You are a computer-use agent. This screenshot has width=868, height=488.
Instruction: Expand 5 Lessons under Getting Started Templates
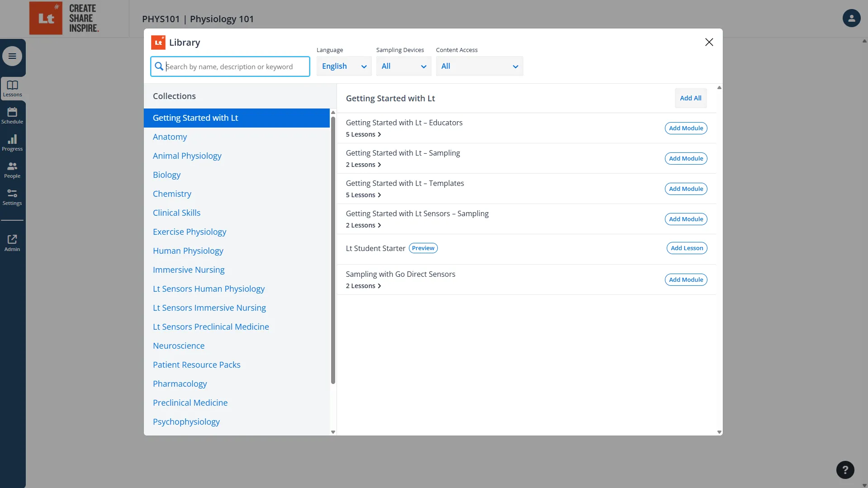point(363,195)
